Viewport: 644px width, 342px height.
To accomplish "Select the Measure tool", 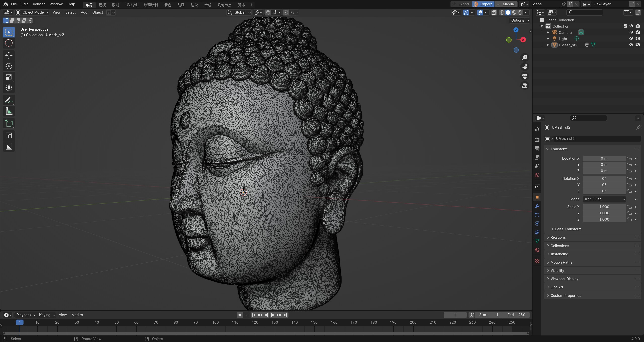I will [9, 111].
